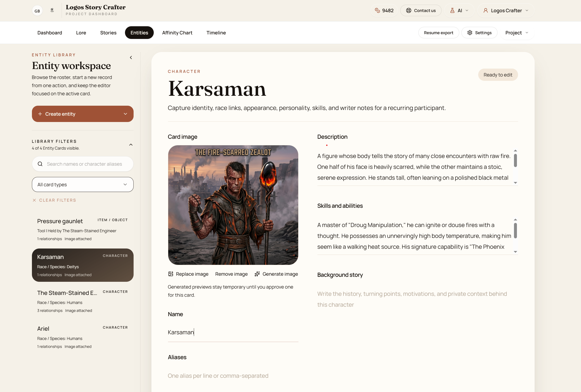Select the Ariel character card
581x392 pixels.
(83, 337)
